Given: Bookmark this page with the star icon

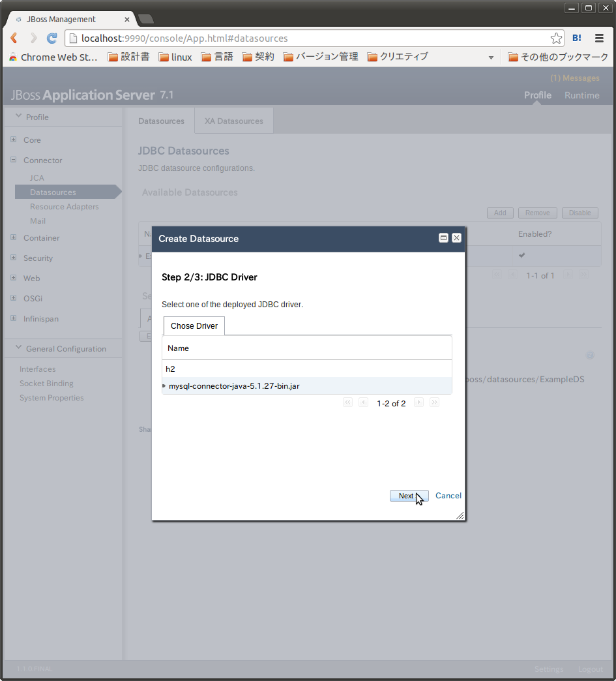Looking at the screenshot, I should 556,38.
